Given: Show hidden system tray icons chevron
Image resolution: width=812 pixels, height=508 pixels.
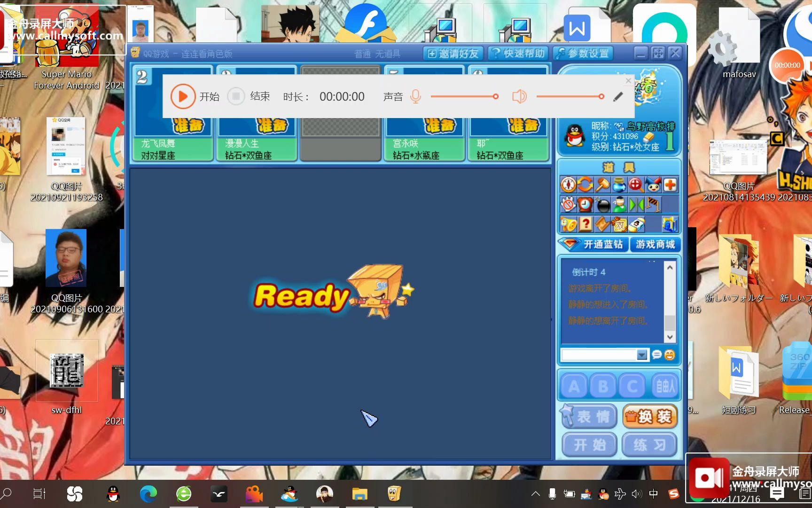Looking at the screenshot, I should [535, 493].
